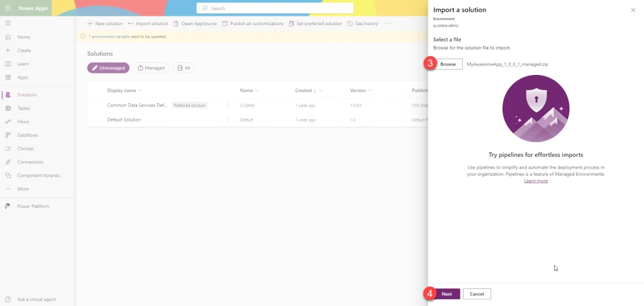
Task: Click MyAwesomeApp_1_0_0_1_managed.zip file name
Action: [x=508, y=65]
